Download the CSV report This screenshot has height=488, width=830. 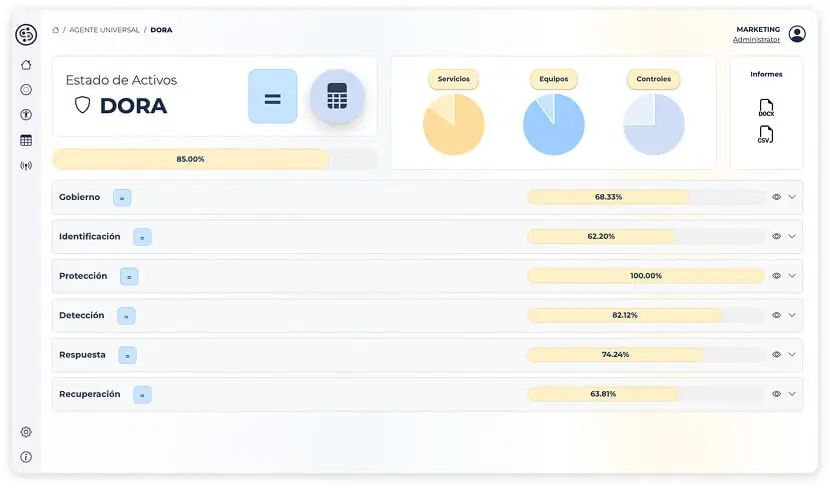coord(766,134)
